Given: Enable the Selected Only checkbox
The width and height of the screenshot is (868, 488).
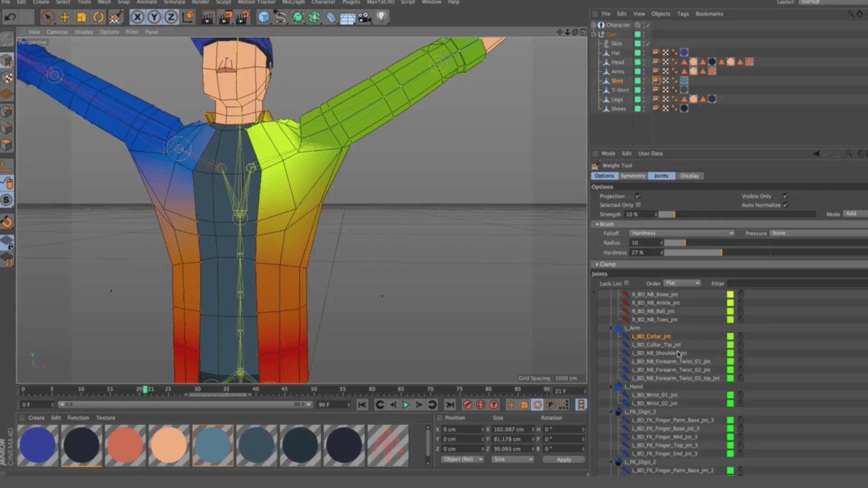Looking at the screenshot, I should (637, 205).
